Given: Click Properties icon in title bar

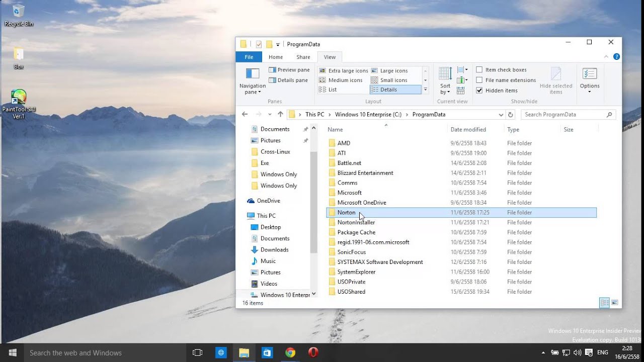Looking at the screenshot, I should [x=259, y=44].
